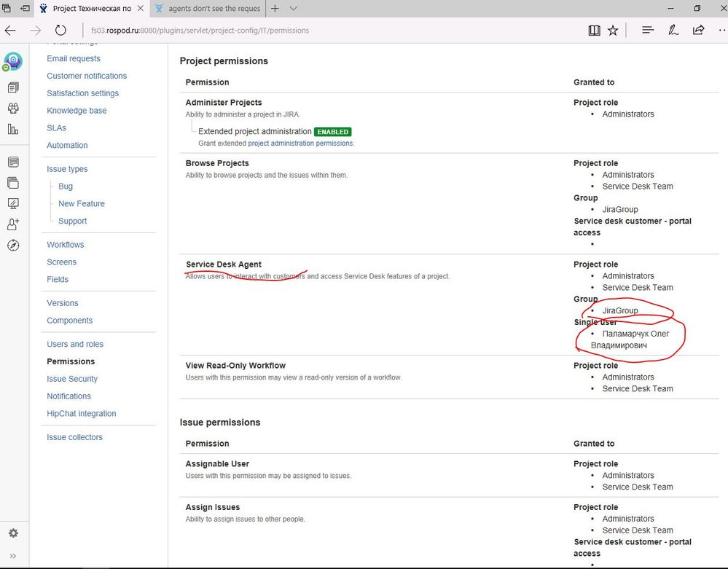728x569 pixels.
Task: Show tabs you've set aside
Action: [x=7, y=8]
